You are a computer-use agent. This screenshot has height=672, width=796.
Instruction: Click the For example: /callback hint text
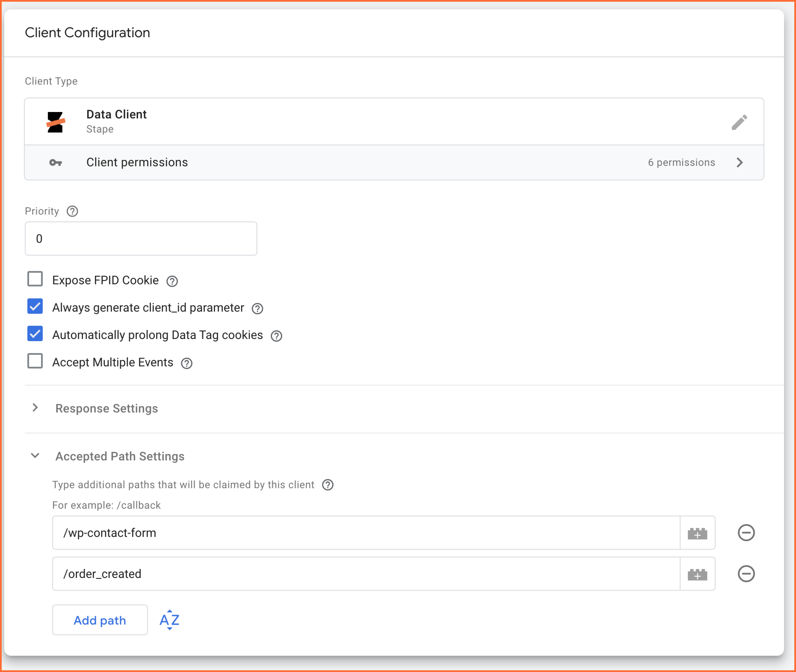(x=106, y=505)
